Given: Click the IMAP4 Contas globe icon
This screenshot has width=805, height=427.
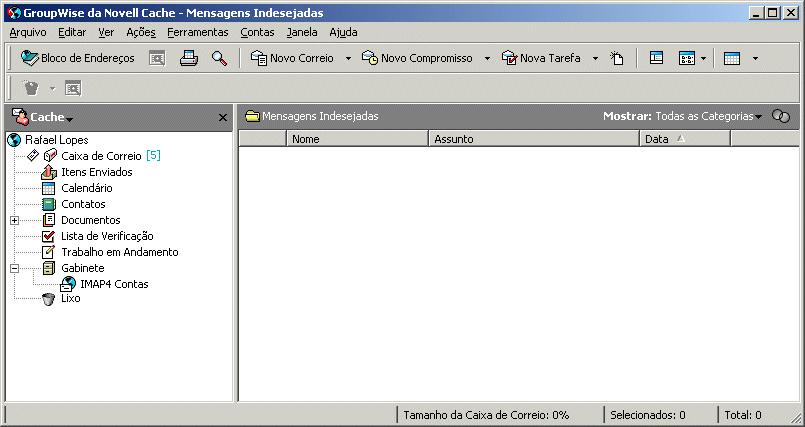Looking at the screenshot, I should (x=68, y=284).
